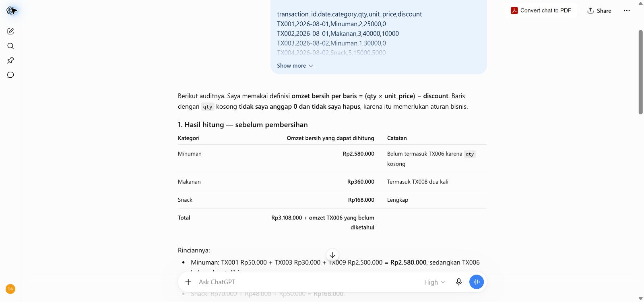Click the Share button
The width and height of the screenshot is (644, 302).
pos(599,11)
